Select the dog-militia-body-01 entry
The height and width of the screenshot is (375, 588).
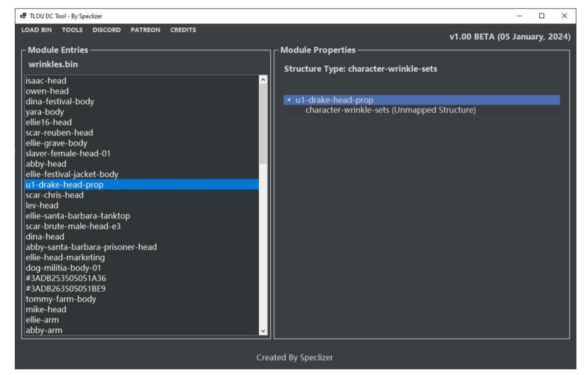pos(63,268)
